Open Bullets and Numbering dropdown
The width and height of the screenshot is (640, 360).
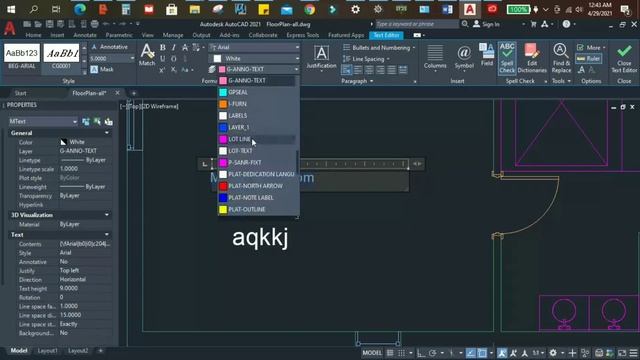(379, 48)
